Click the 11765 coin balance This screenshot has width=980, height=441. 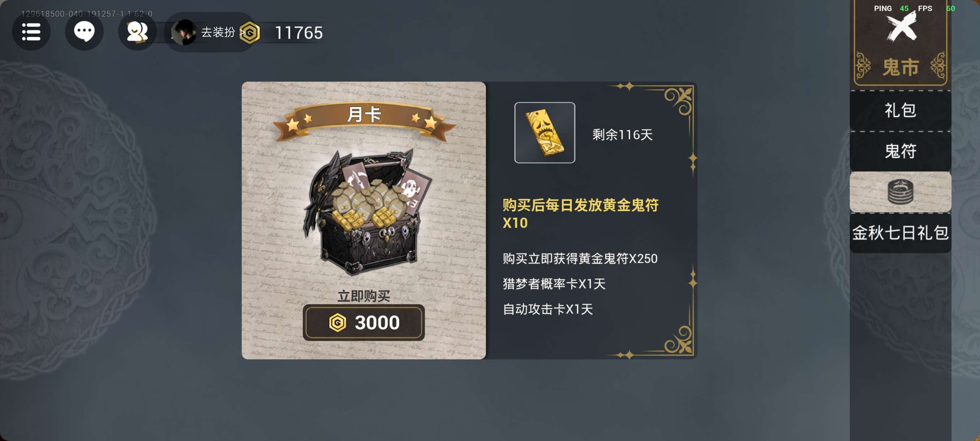point(298,33)
